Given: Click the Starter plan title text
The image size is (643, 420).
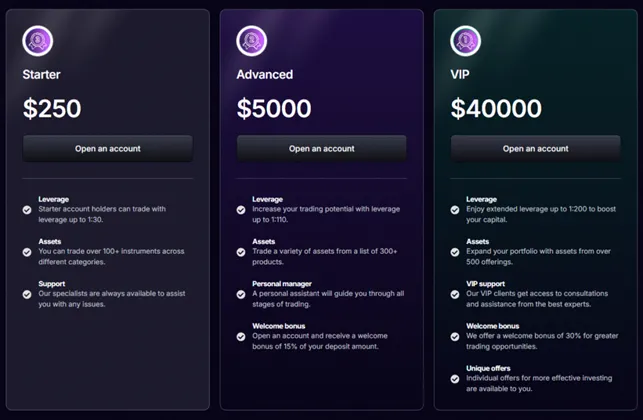Looking at the screenshot, I should 42,75.
